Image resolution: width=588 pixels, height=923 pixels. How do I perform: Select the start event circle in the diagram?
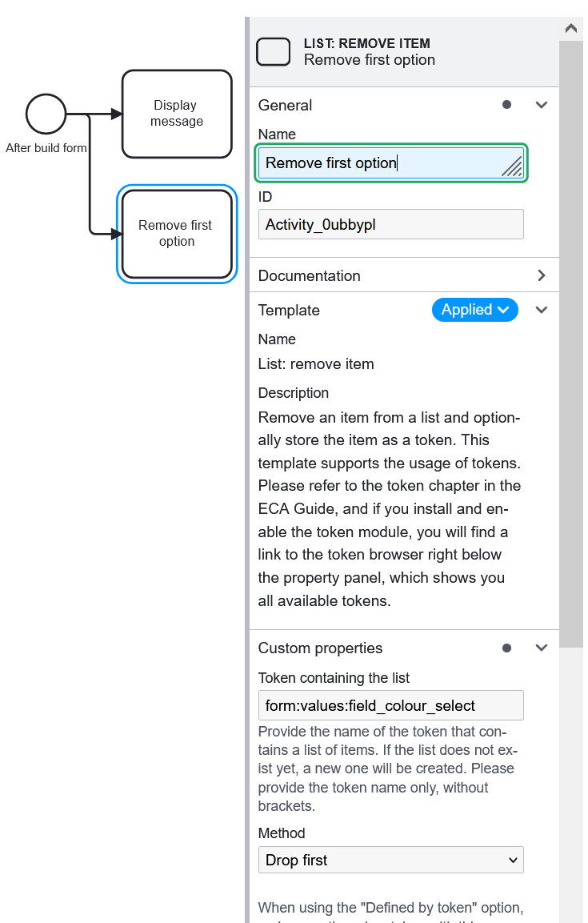point(46,114)
